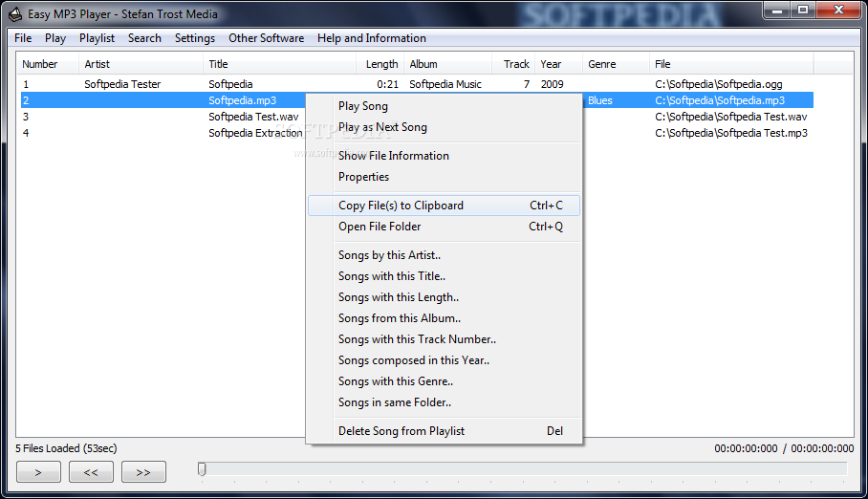Sort by the Year column header
This screenshot has height=499, width=868.
point(558,64)
